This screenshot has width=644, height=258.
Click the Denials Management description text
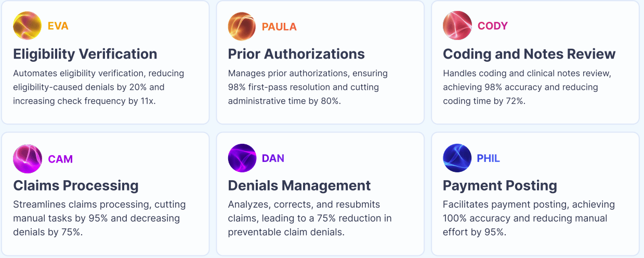(x=310, y=218)
